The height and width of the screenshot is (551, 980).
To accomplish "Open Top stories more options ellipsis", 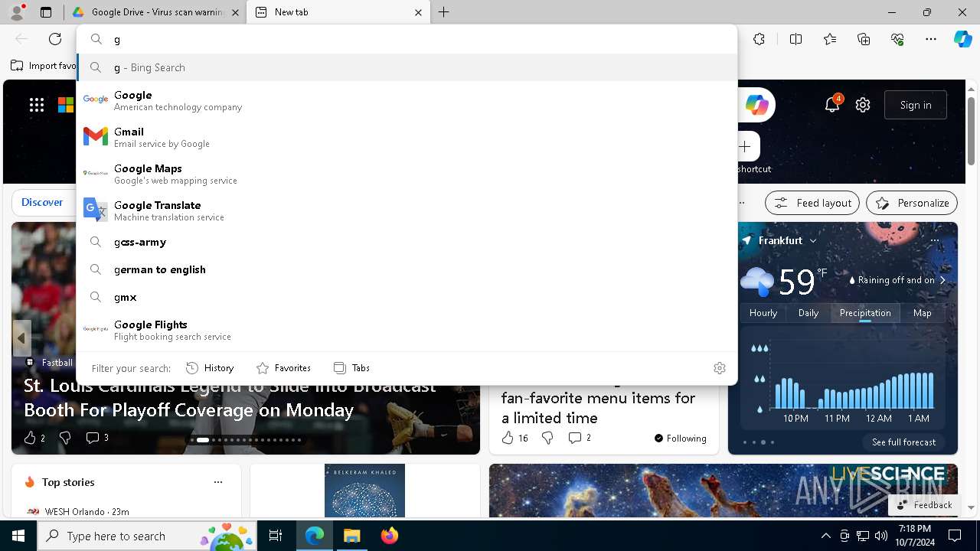I will pyautogui.click(x=218, y=482).
